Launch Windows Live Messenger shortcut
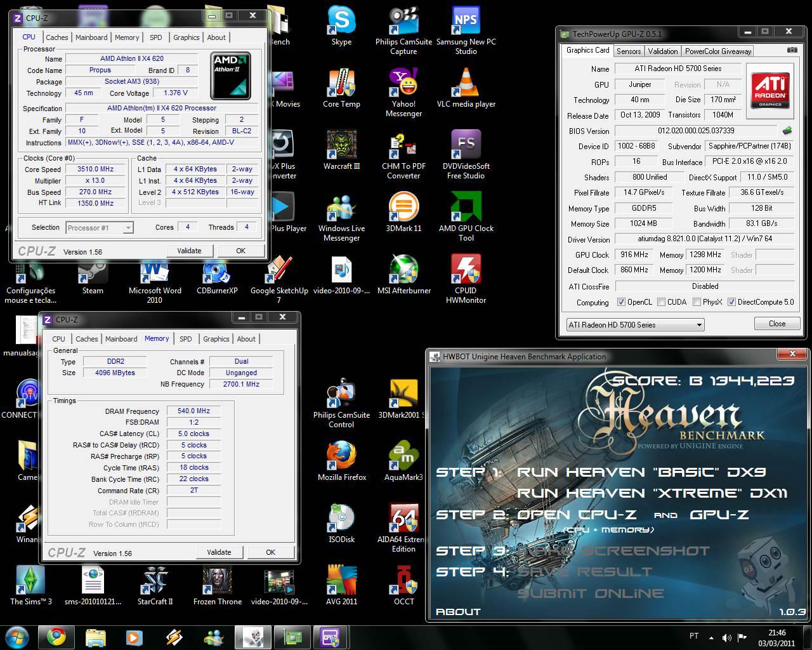This screenshot has width=812, height=650. point(341,216)
